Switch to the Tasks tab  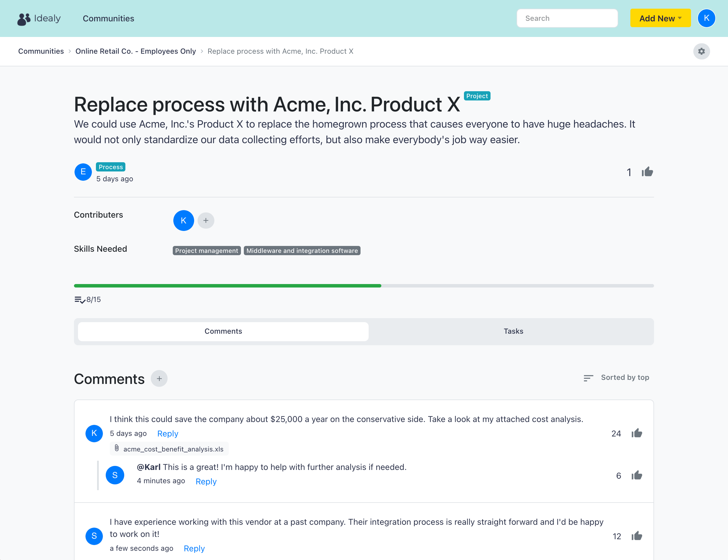coord(513,331)
